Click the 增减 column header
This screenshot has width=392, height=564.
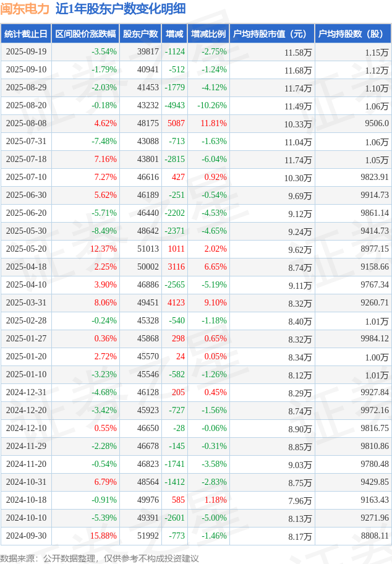[x=175, y=34]
